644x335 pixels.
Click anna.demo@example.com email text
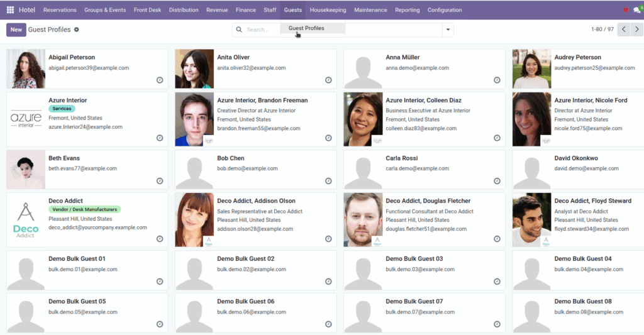(418, 68)
